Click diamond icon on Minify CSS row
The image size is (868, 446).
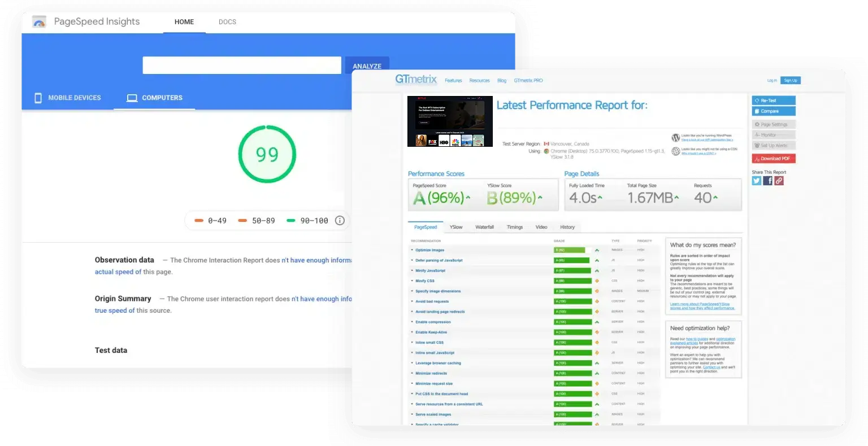tap(597, 281)
